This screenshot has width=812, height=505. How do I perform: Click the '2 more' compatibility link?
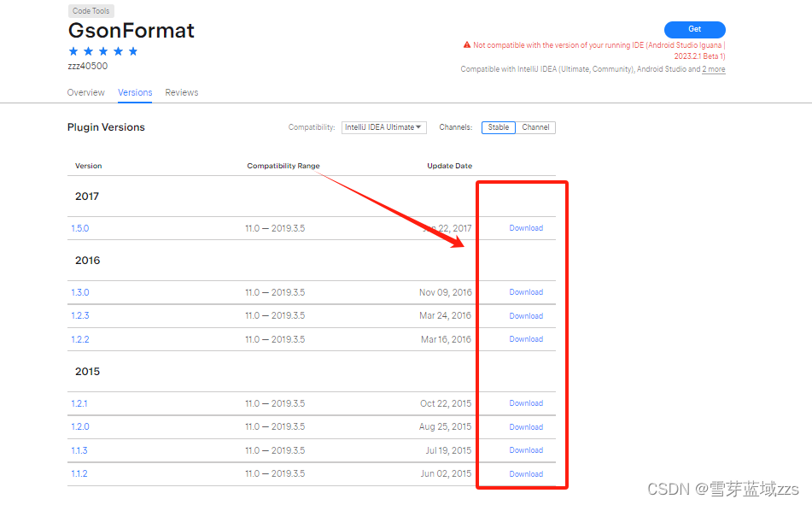point(714,69)
